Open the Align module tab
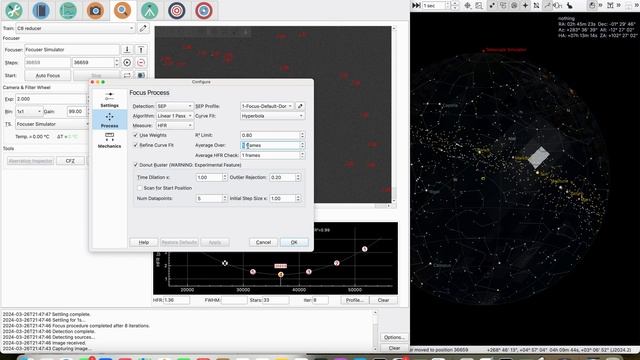 pos(177,10)
